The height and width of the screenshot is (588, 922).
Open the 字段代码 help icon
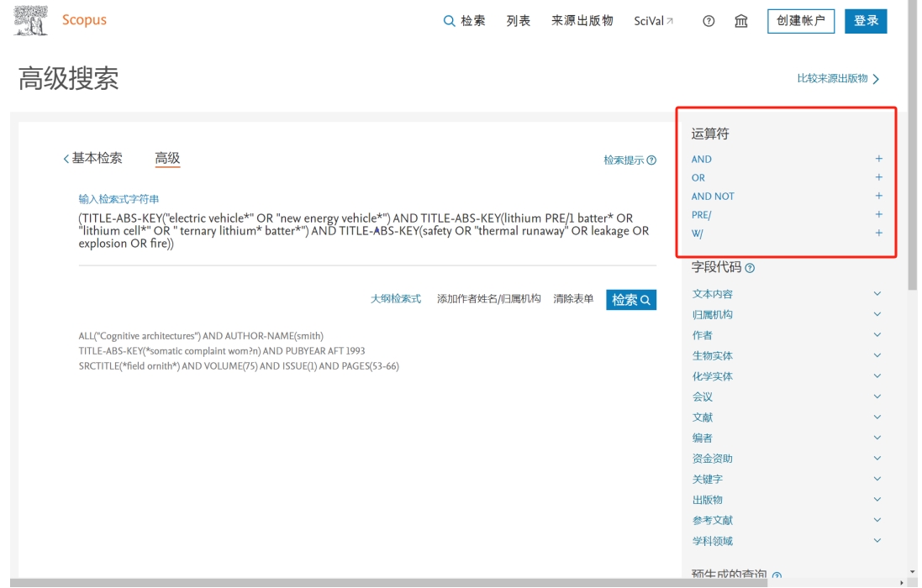pyautogui.click(x=750, y=268)
